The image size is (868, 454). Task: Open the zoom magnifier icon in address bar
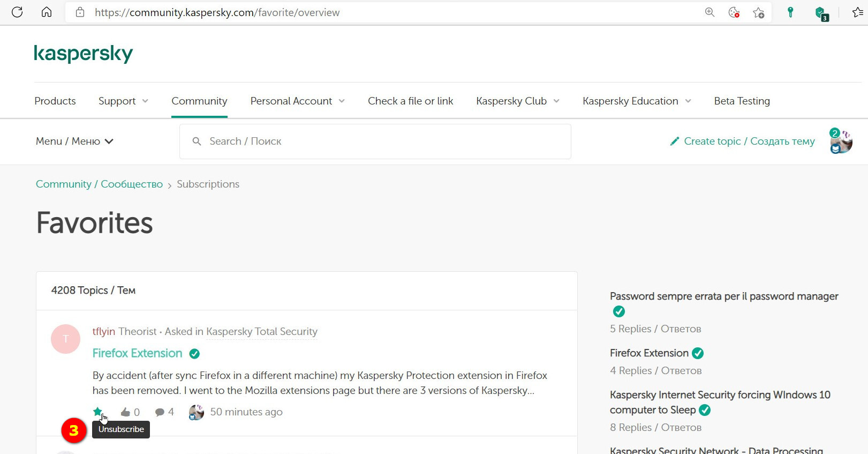click(x=710, y=12)
